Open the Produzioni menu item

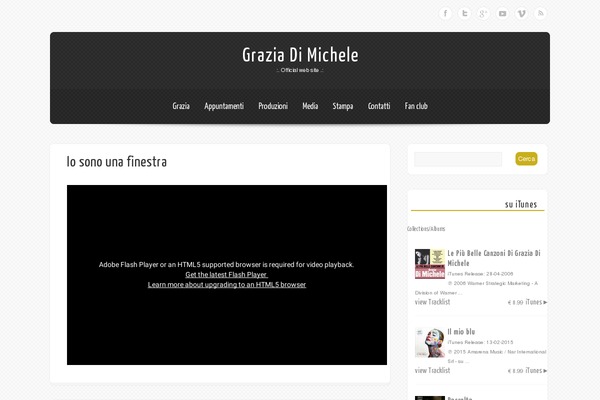pos(273,106)
